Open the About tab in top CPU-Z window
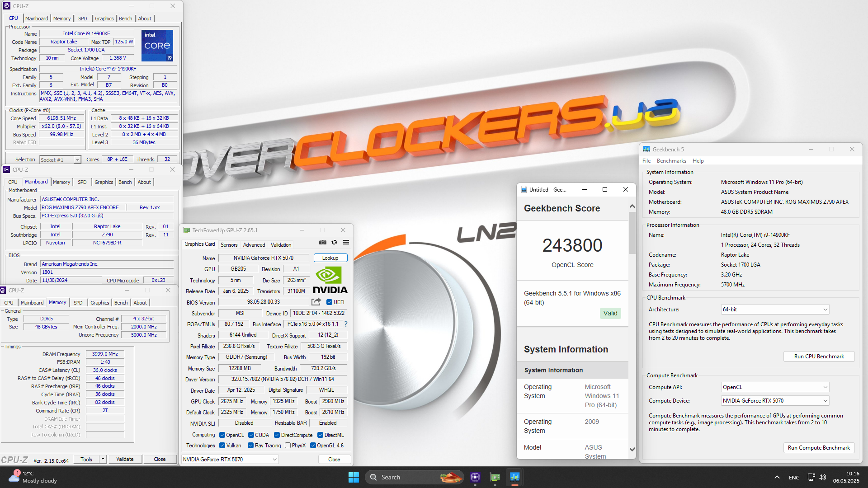The height and width of the screenshot is (488, 868). [145, 19]
